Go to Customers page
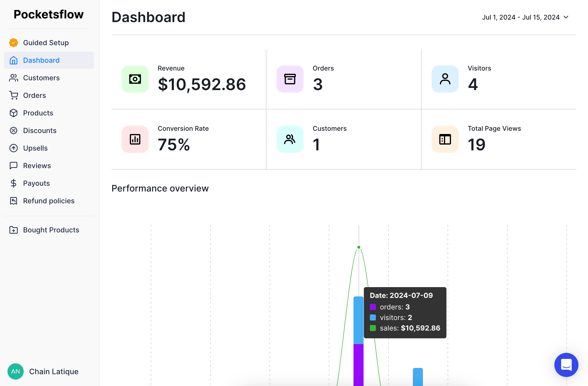The height and width of the screenshot is (386, 588). pos(49,78)
